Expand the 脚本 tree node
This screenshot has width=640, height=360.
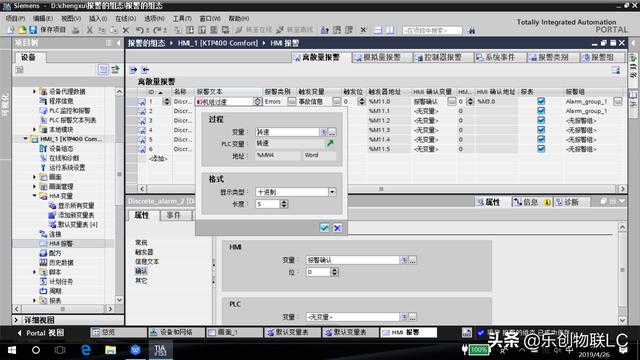click(x=35, y=272)
